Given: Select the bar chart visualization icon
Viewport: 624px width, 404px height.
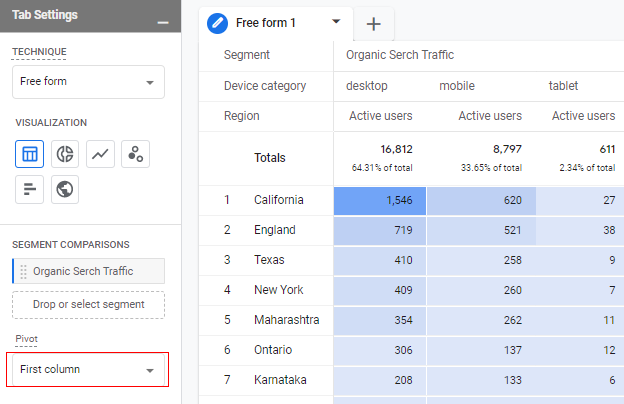Looking at the screenshot, I should (29, 189).
